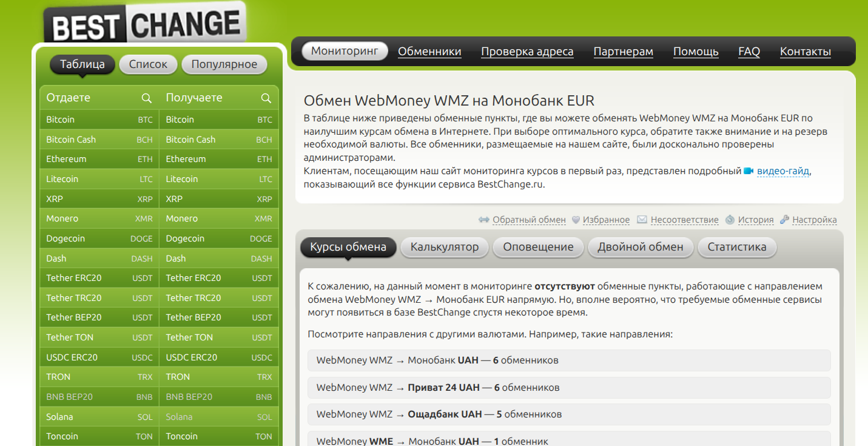Screen dimensions: 868x446
Task: Choose Tether BEP20 in the Отдаете column
Action: pos(99,317)
